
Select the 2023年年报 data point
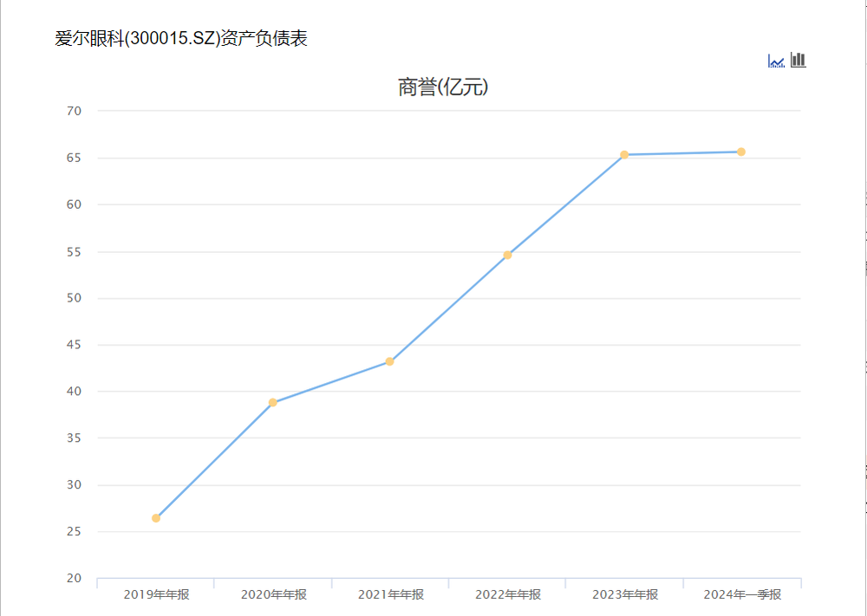(624, 155)
